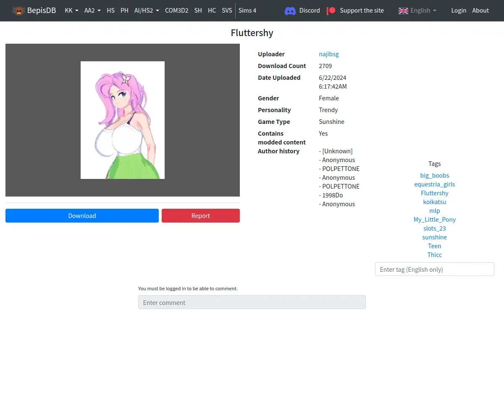Click the Enter tag input field
Image resolution: width=504 pixels, height=420 pixels.
(x=435, y=269)
